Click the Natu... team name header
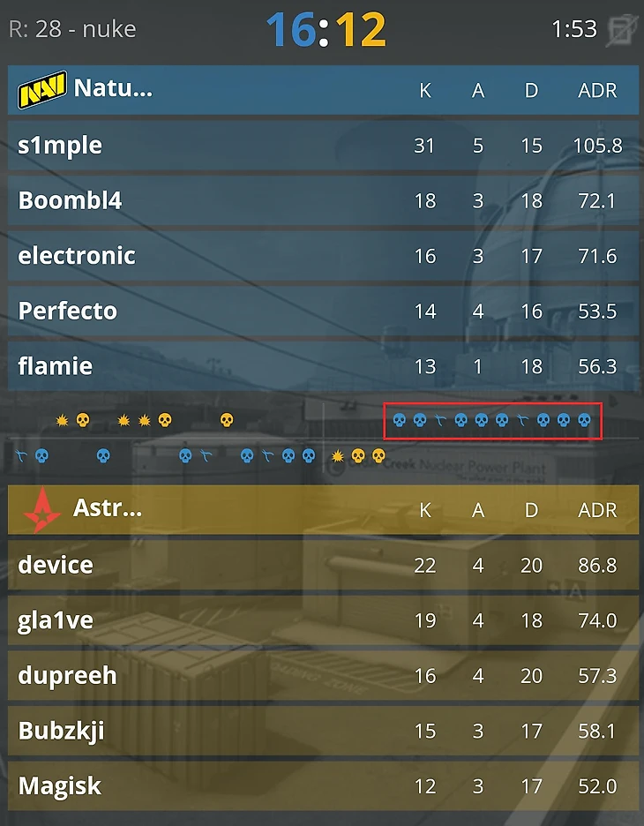The width and height of the screenshot is (644, 826). (x=113, y=88)
